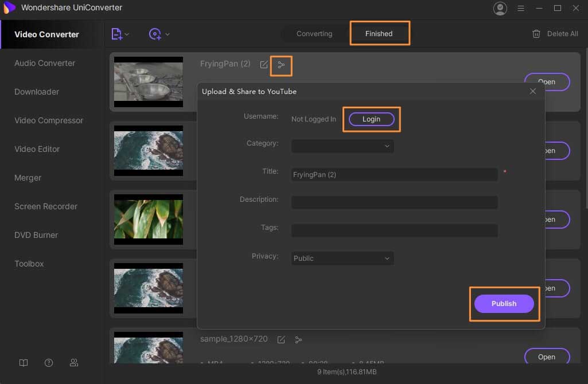The width and height of the screenshot is (588, 384).
Task: Open the user account profile icon
Action: [500, 8]
